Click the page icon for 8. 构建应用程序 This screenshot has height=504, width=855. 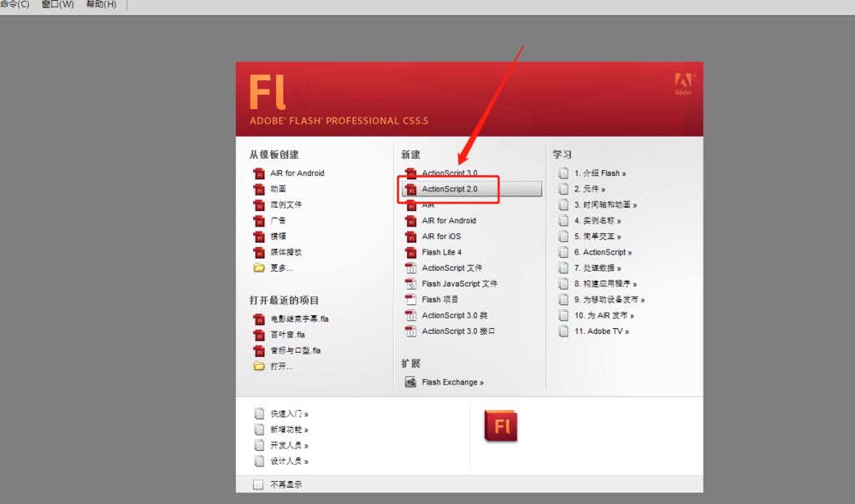[x=563, y=284]
